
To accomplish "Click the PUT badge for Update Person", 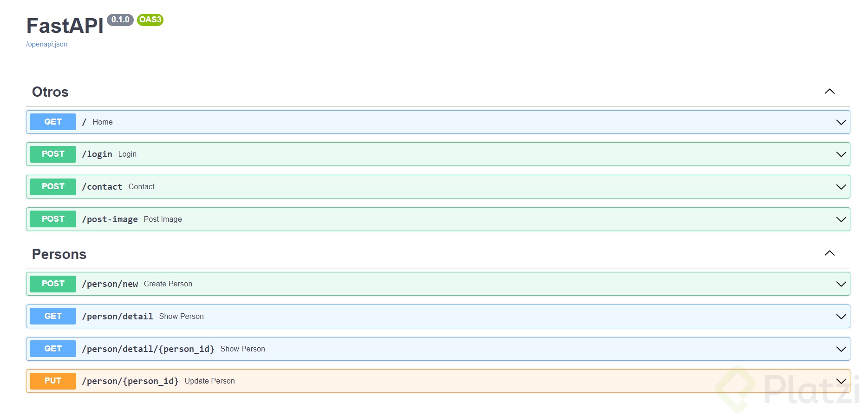I will pos(53,381).
